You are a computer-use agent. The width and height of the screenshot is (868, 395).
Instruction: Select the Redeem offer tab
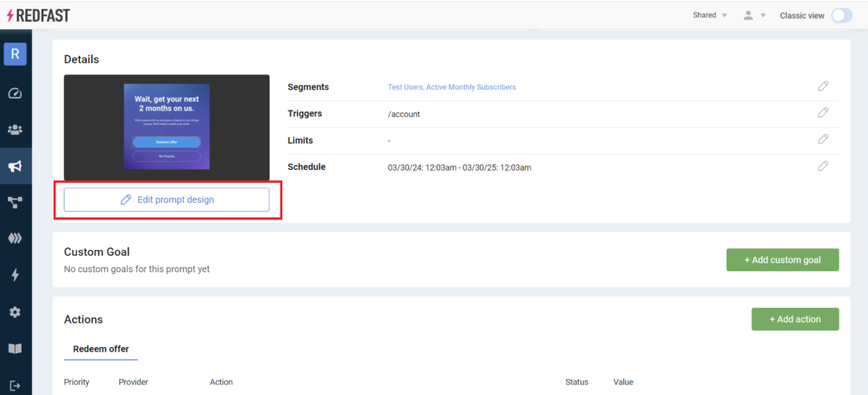[x=101, y=349]
